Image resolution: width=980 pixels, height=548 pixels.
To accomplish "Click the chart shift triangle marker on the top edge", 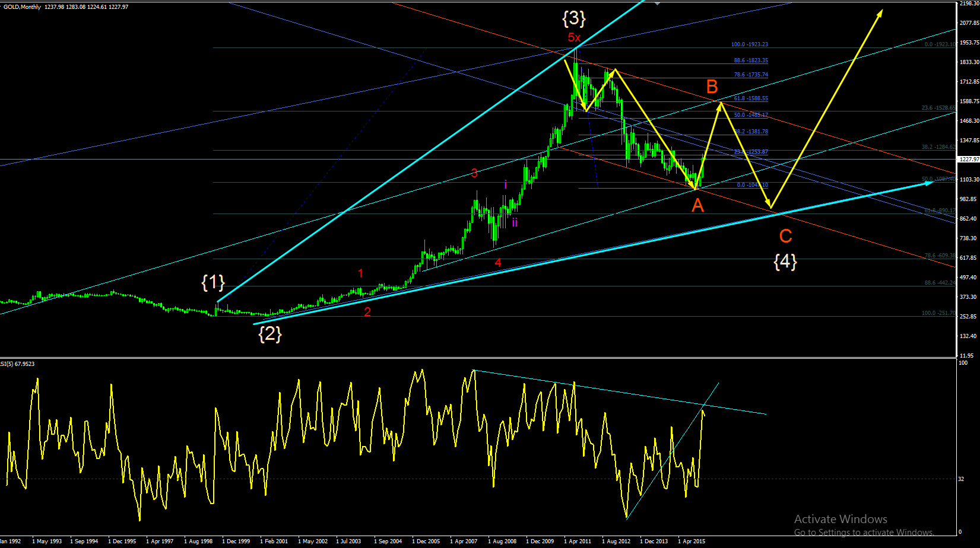I will coord(656,3).
